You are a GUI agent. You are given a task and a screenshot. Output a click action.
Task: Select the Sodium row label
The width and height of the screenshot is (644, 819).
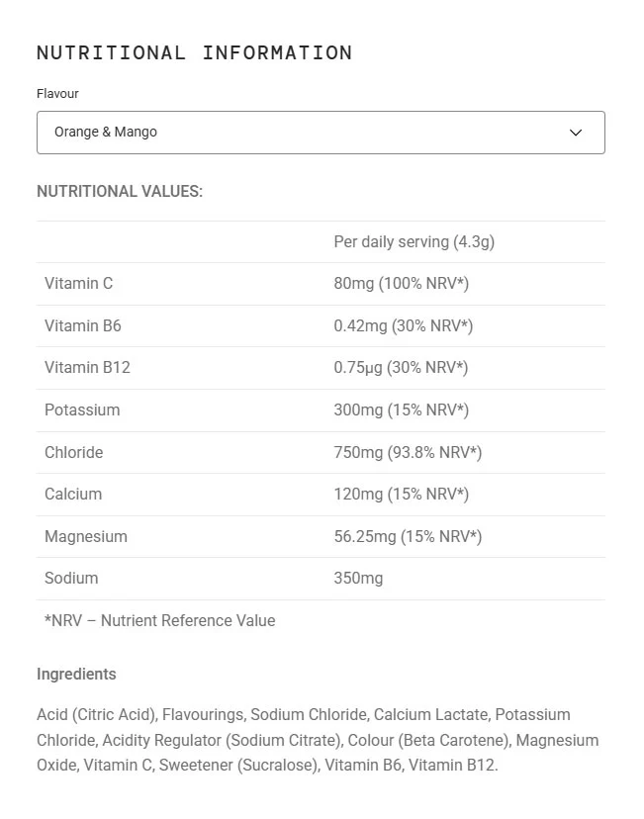click(71, 579)
